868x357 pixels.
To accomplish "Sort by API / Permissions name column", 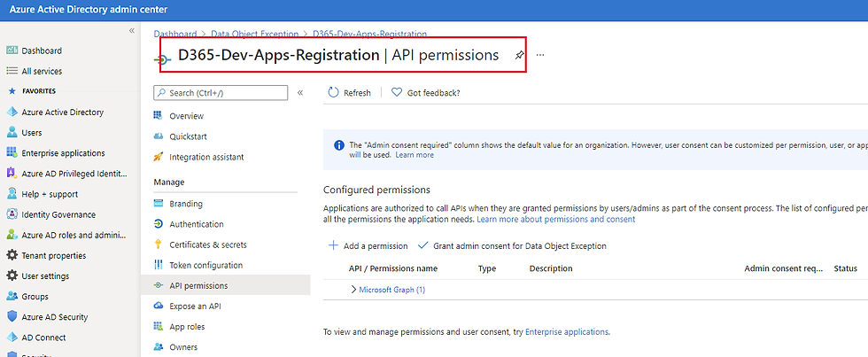I will click(x=393, y=268).
